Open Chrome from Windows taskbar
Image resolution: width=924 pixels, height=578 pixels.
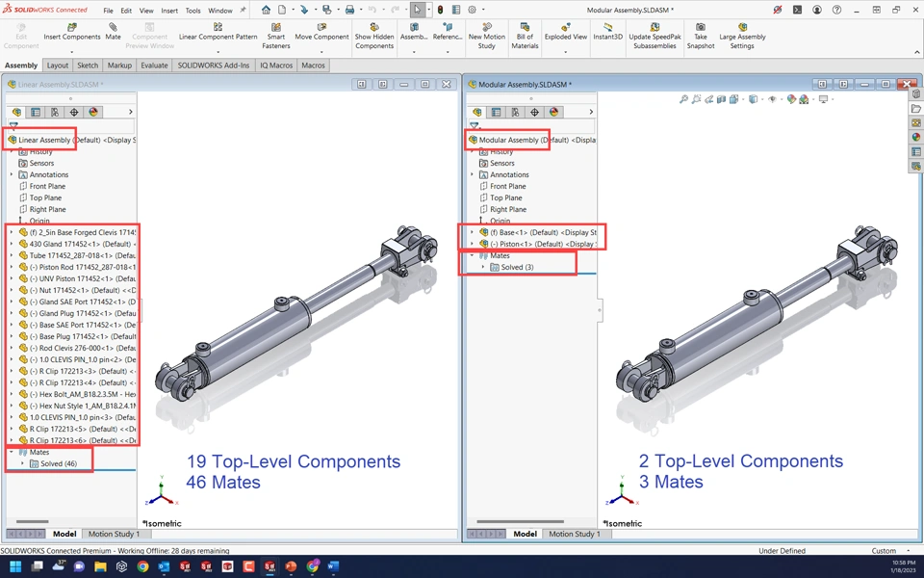pyautogui.click(x=142, y=566)
